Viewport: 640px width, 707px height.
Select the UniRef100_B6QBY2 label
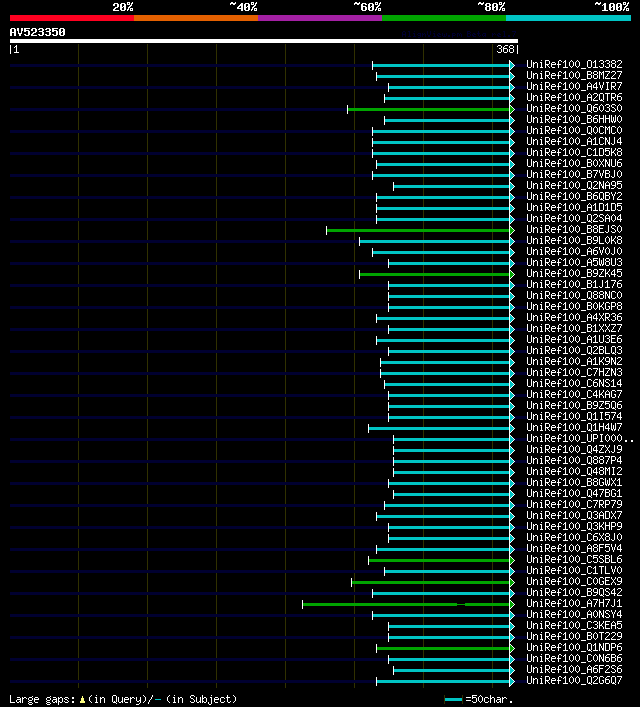coord(574,196)
